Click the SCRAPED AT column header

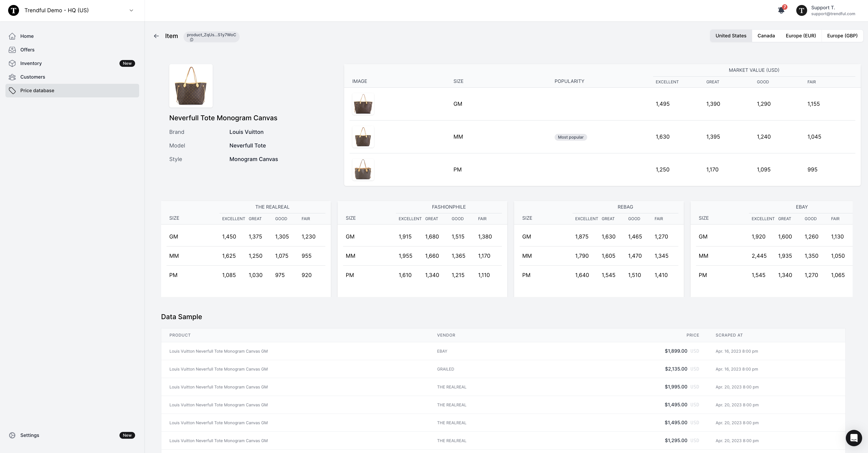(x=729, y=335)
